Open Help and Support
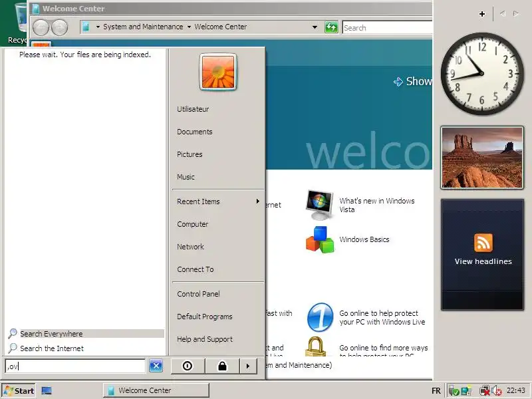Screen dimensions: 532x399 click(x=205, y=339)
